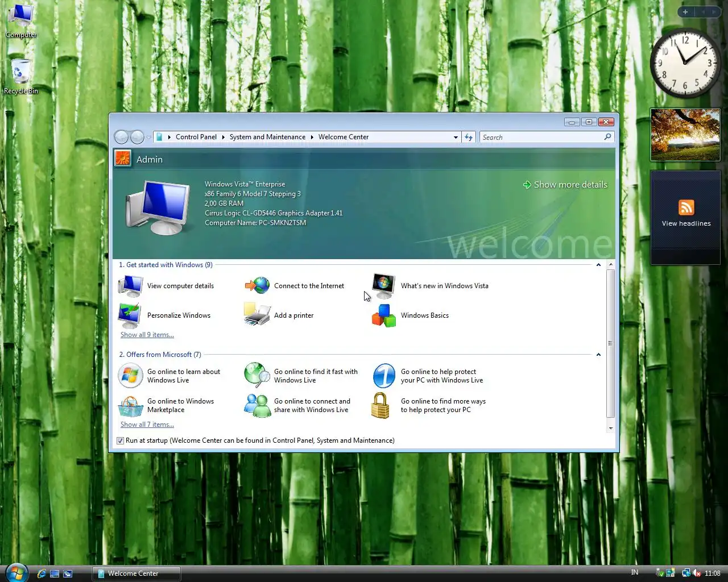The width and height of the screenshot is (728, 582).
Task: Click the network connection tray icon
Action: (x=686, y=573)
